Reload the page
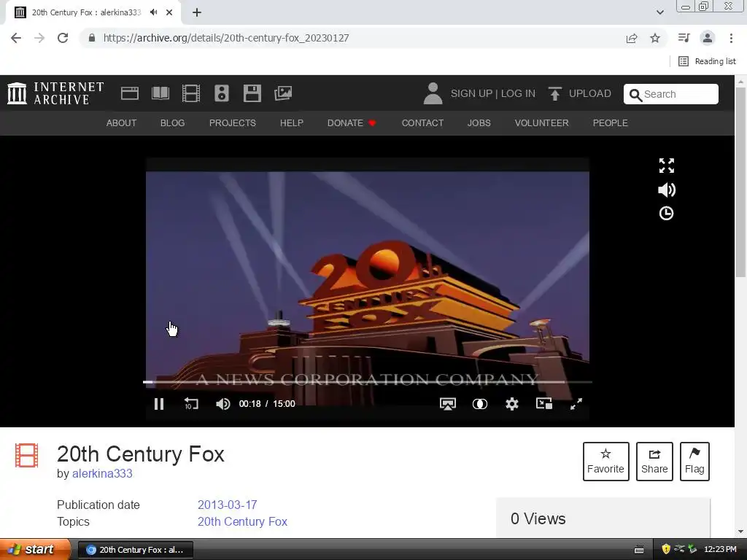 pos(63,38)
